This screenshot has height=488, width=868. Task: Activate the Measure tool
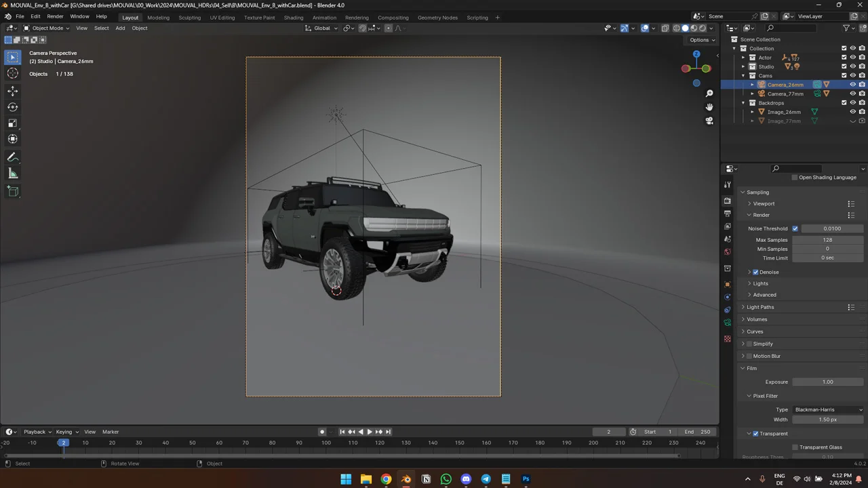click(12, 173)
